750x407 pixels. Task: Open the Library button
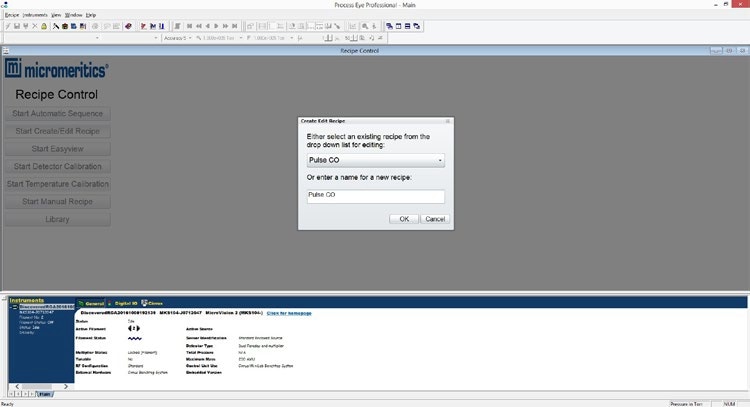pyautogui.click(x=57, y=220)
